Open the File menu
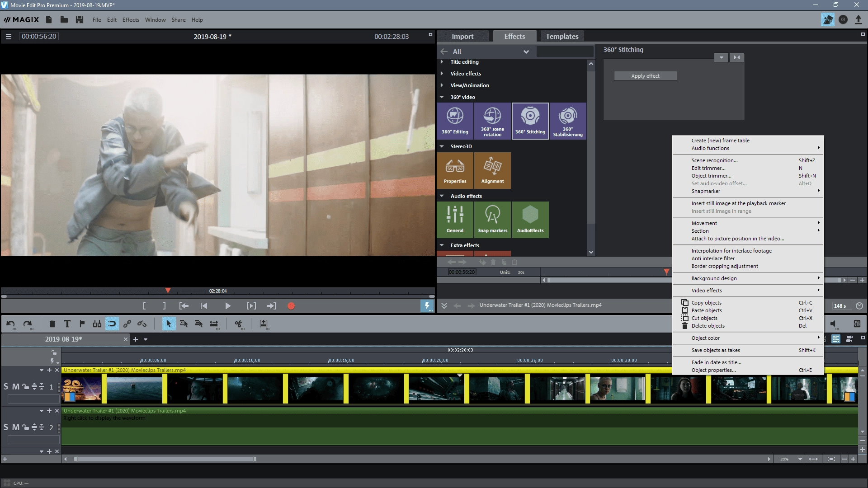The width and height of the screenshot is (868, 488). [97, 20]
